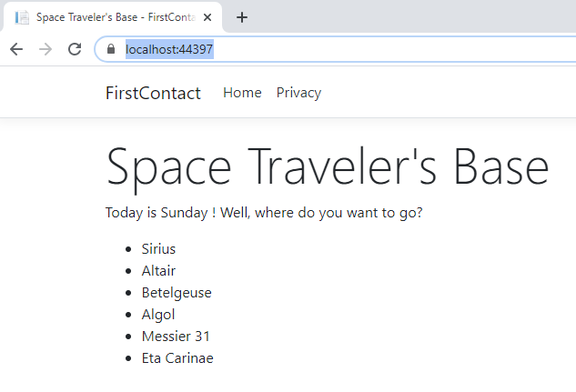
Task: Click the Messier 31 entry
Action: 176,336
